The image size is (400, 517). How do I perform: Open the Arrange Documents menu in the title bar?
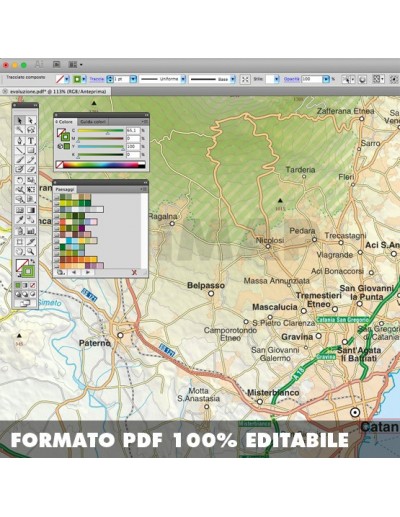75,65
